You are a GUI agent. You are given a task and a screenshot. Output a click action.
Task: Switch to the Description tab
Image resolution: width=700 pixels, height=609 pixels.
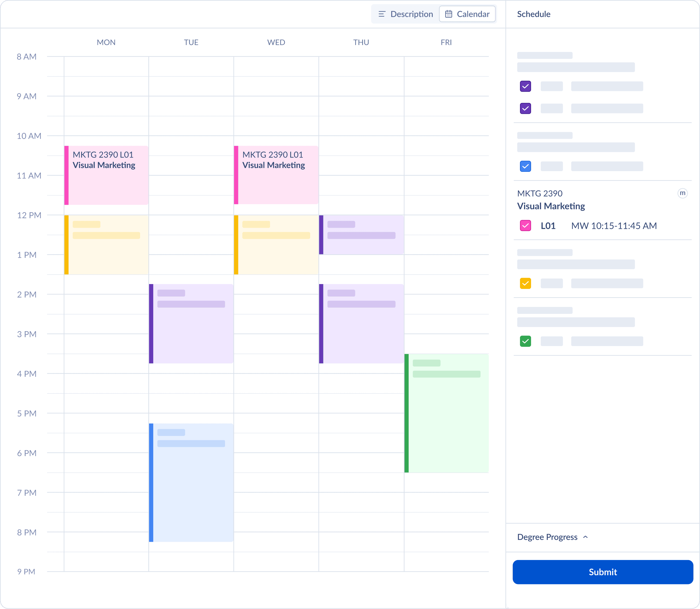[x=406, y=14]
